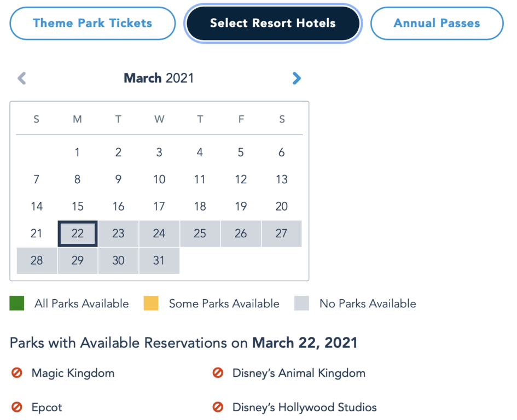This screenshot has width=517, height=420.
Task: Select March 22 on the calendar
Action: 78,234
